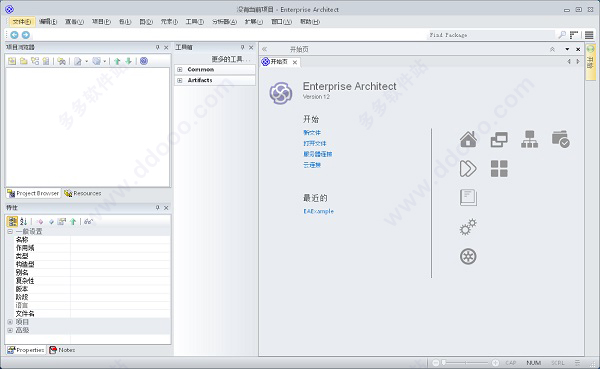
Task: Click the book document icon on start page
Action: pos(468,198)
